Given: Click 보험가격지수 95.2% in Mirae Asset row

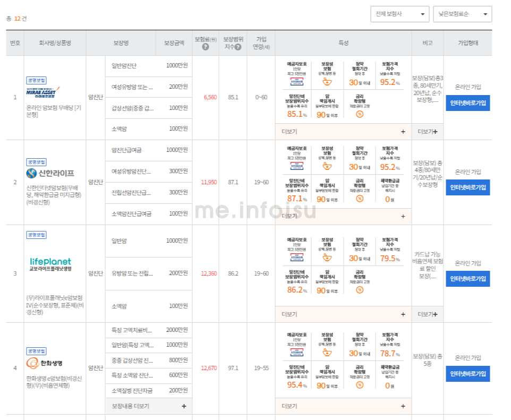Looking at the screenshot, I should click(390, 82).
